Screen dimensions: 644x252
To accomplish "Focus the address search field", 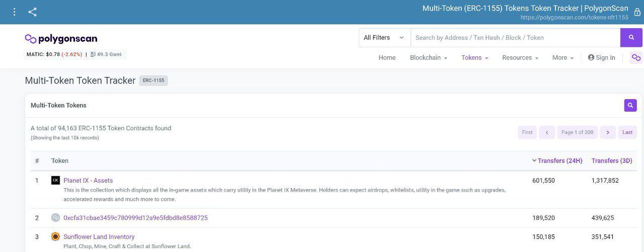I will (515, 38).
